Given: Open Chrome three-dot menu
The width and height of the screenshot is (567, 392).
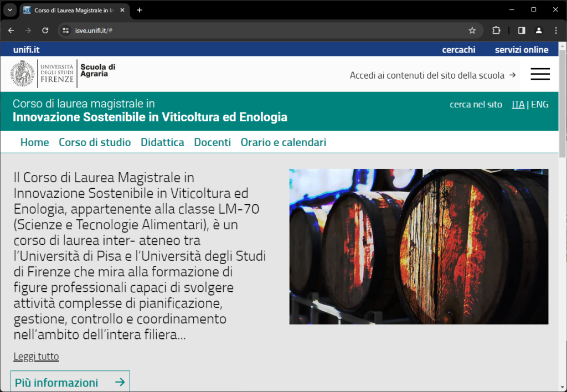Looking at the screenshot, I should (x=556, y=30).
